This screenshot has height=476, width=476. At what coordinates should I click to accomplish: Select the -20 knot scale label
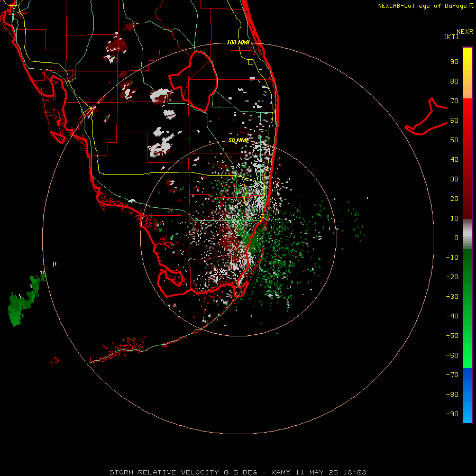[452, 277]
